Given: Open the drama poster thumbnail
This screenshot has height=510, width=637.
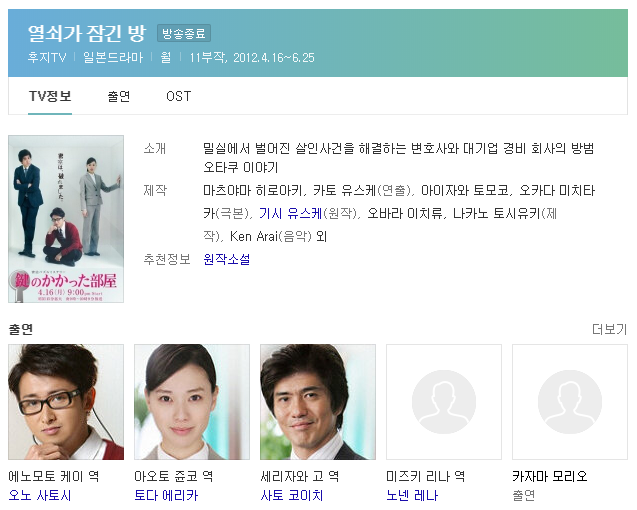Looking at the screenshot, I should pos(66,219).
